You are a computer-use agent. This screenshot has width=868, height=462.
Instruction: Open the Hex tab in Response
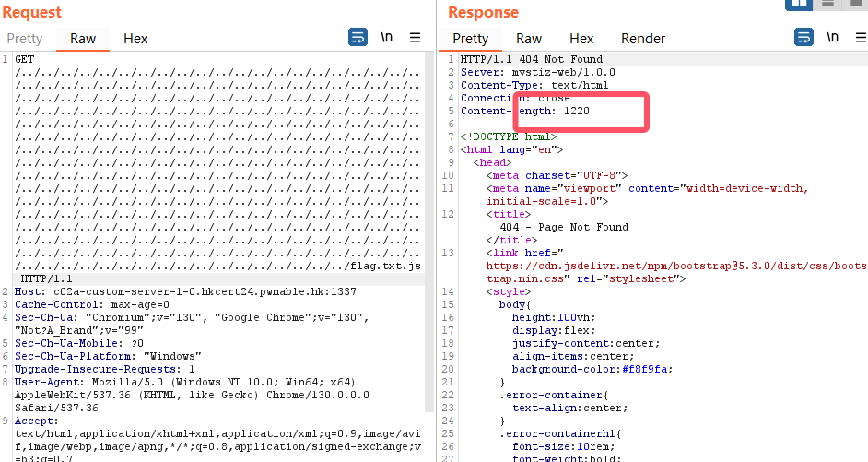(x=581, y=39)
